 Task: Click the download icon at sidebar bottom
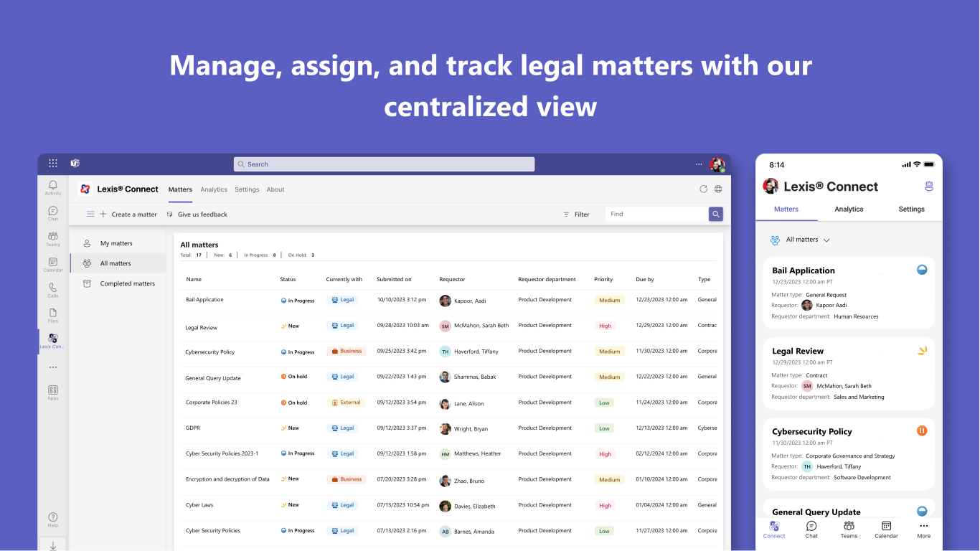[53, 545]
